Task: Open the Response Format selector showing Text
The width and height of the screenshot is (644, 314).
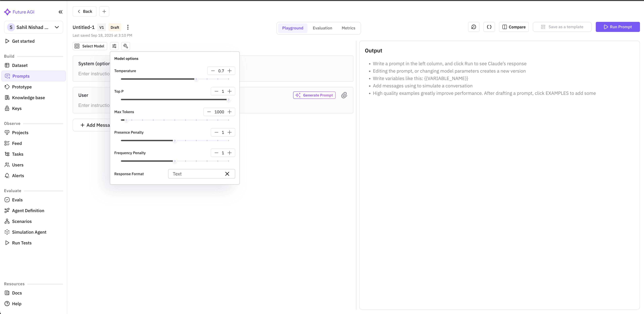Action: point(197,173)
